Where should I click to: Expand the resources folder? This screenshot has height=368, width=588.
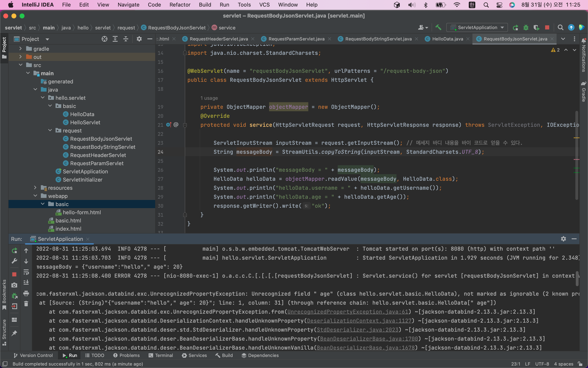[35, 188]
